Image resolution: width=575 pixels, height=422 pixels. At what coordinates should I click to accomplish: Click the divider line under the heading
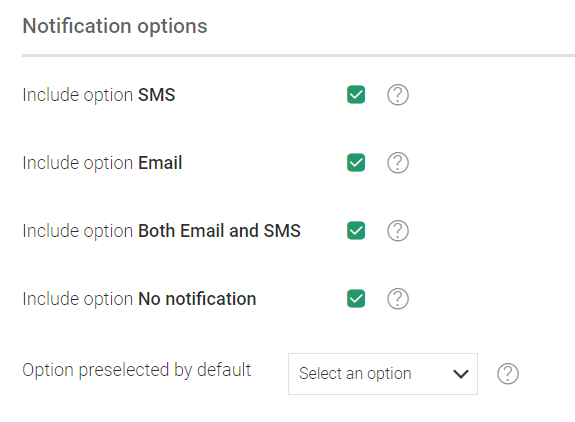[x=299, y=56]
